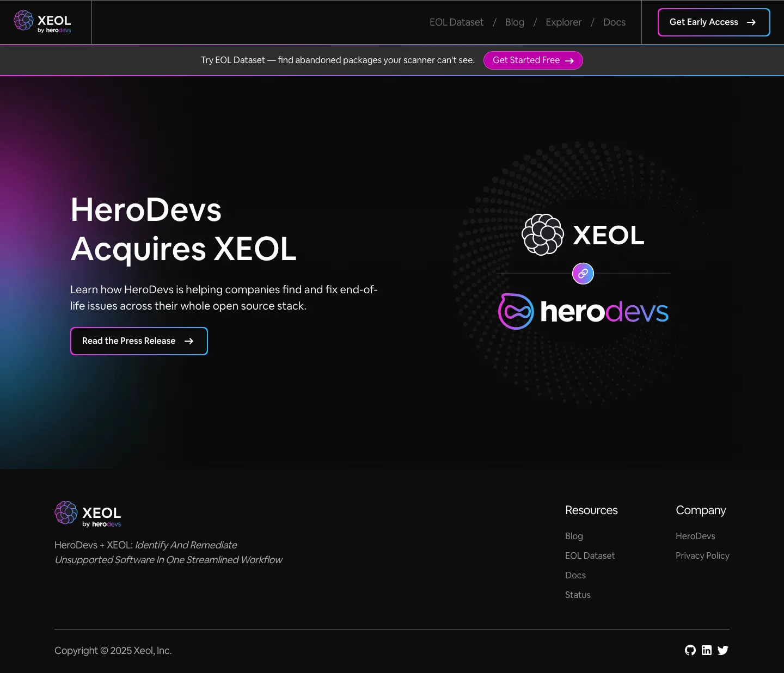Click the chain link icon between logos
This screenshot has width=784, height=673.
pyautogui.click(x=583, y=273)
